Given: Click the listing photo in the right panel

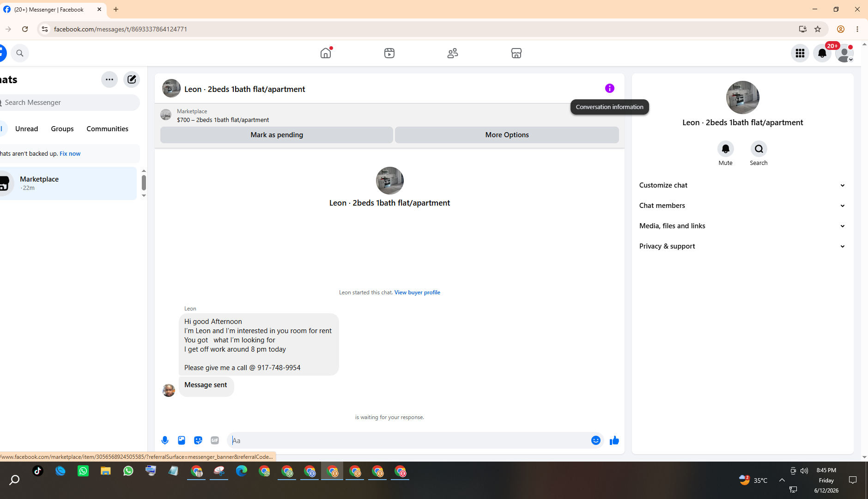Looking at the screenshot, I should click(x=743, y=97).
